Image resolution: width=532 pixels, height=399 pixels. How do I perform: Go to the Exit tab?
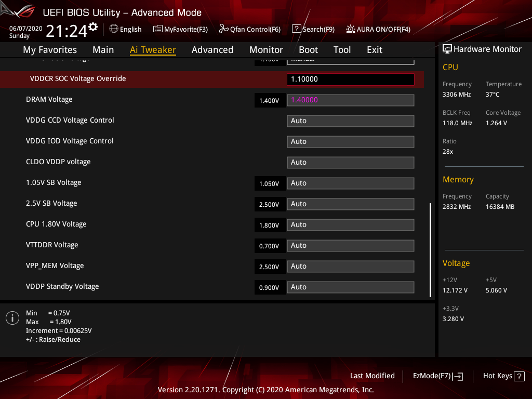click(x=375, y=50)
